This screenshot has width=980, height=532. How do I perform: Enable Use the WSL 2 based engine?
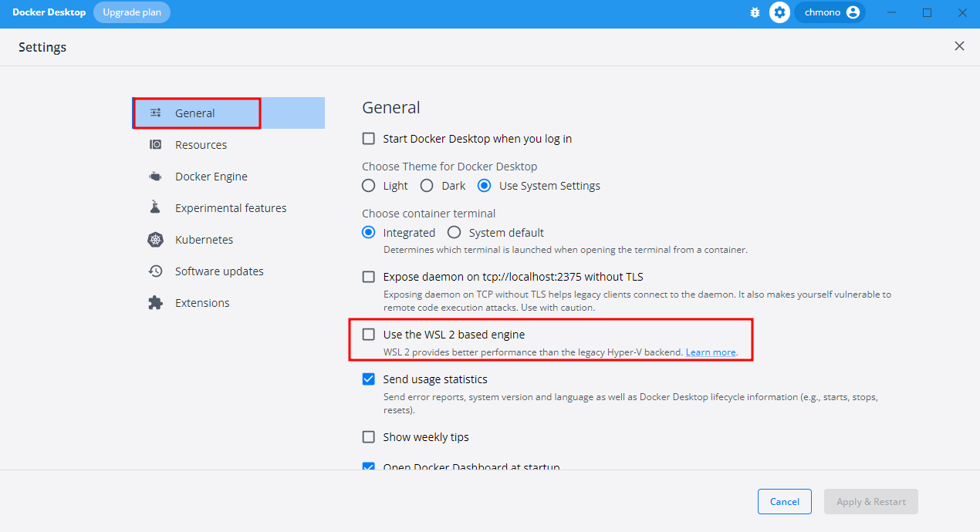click(x=369, y=335)
